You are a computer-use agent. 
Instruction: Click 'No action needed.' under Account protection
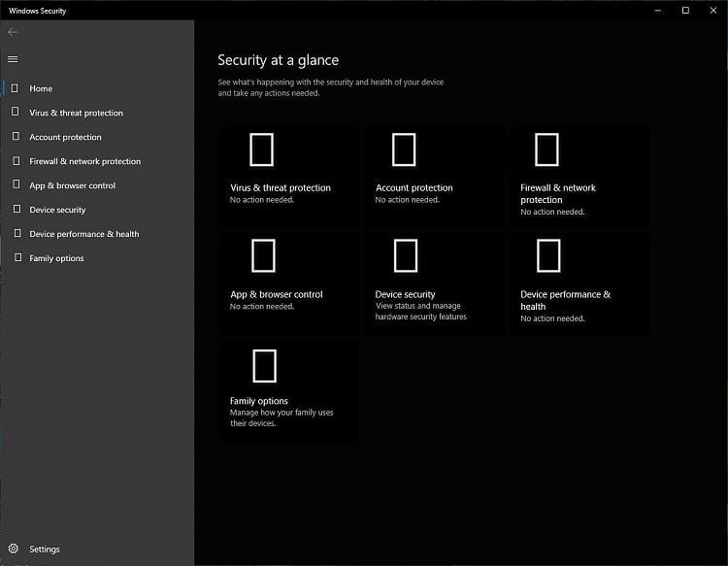[407, 200]
